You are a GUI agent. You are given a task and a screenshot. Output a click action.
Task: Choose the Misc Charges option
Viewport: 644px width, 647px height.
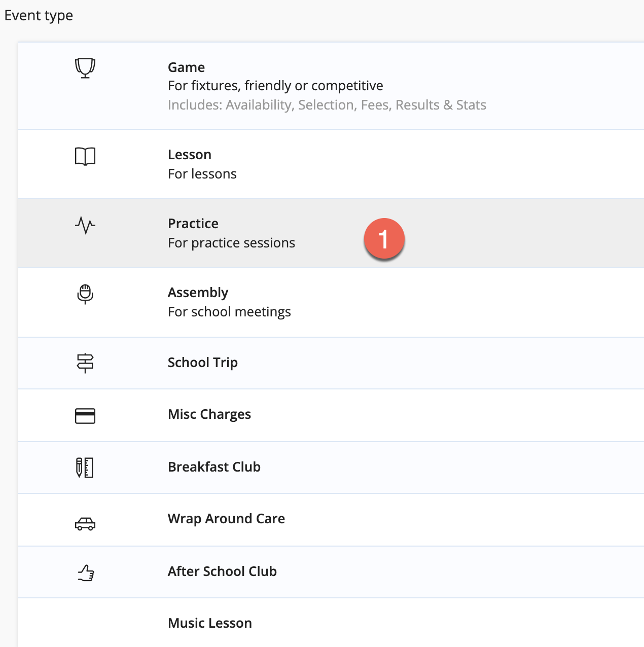coord(331,415)
